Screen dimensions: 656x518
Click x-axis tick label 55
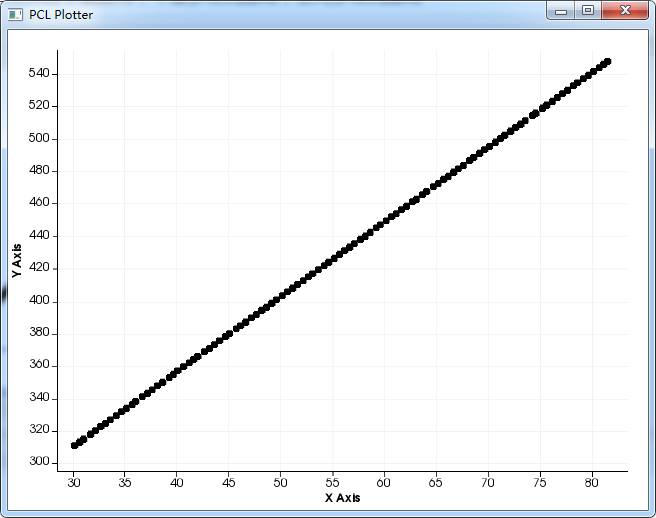[332, 483]
